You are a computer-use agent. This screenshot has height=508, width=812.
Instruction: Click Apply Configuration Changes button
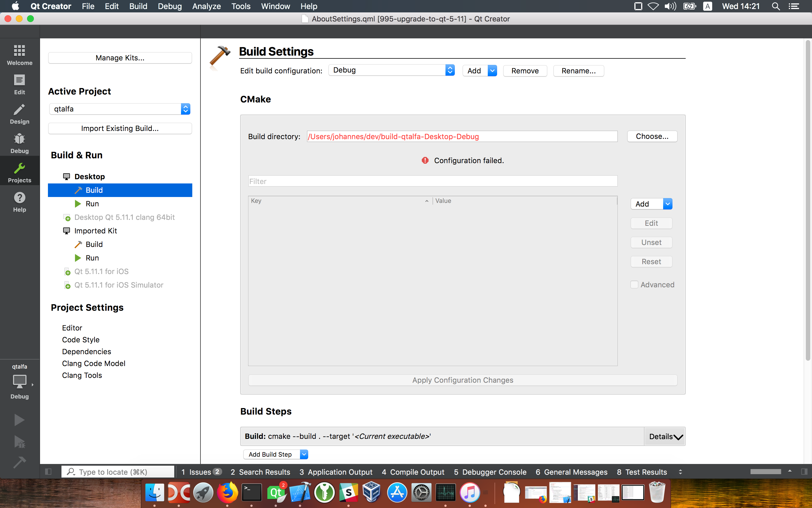pos(463,380)
